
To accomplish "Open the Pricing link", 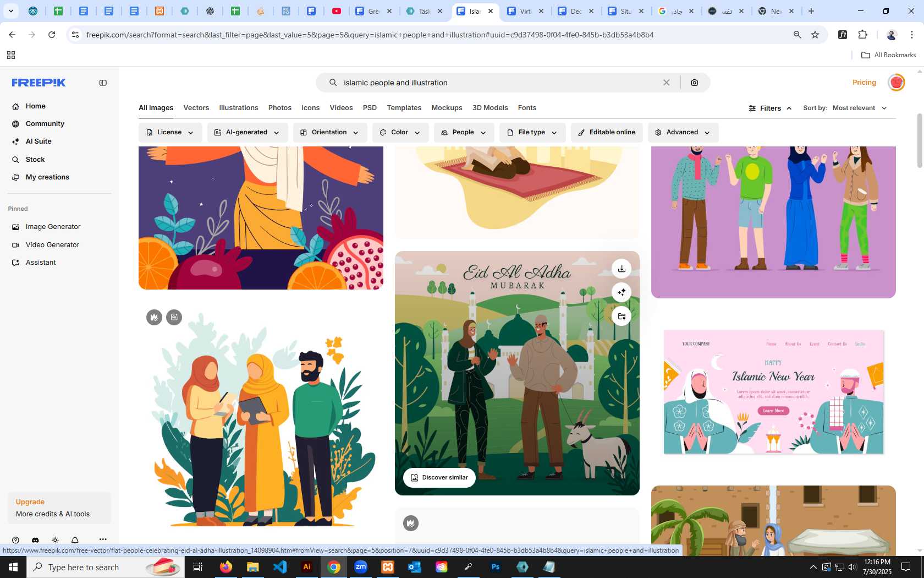I will 864,83.
